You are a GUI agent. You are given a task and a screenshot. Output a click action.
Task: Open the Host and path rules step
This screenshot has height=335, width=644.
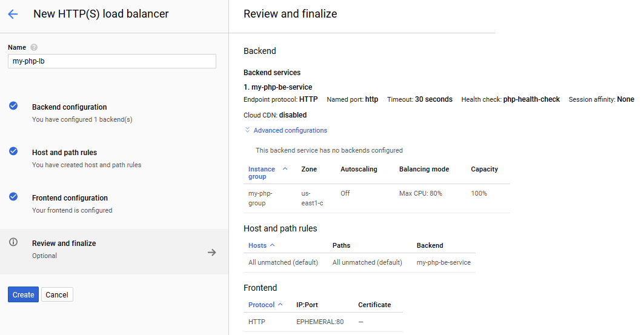pos(114,159)
